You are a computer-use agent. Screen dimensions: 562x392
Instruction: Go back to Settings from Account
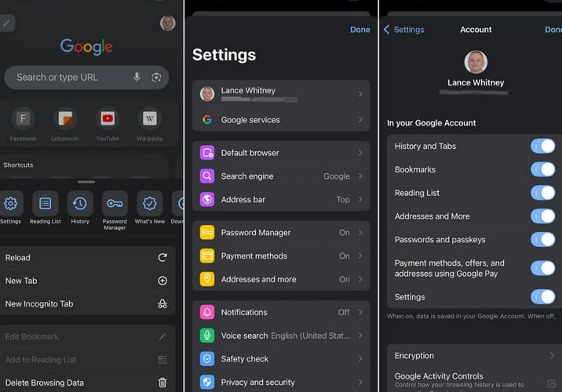(x=404, y=30)
